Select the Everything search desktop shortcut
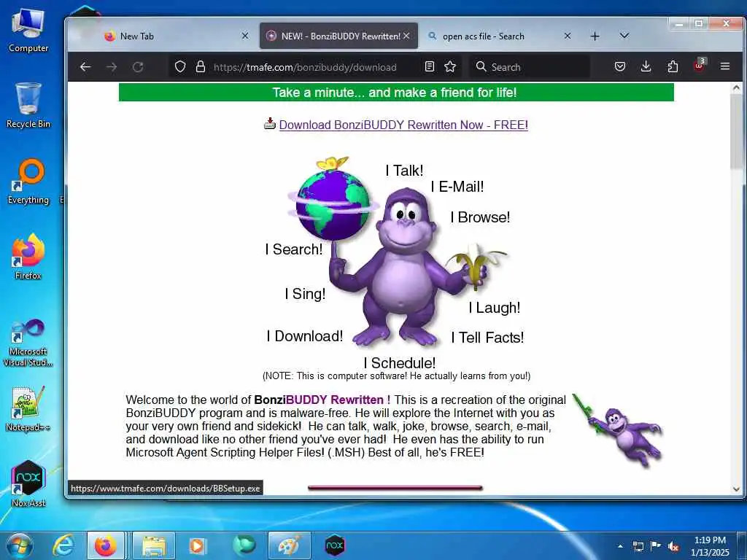The image size is (747, 560). 28,182
